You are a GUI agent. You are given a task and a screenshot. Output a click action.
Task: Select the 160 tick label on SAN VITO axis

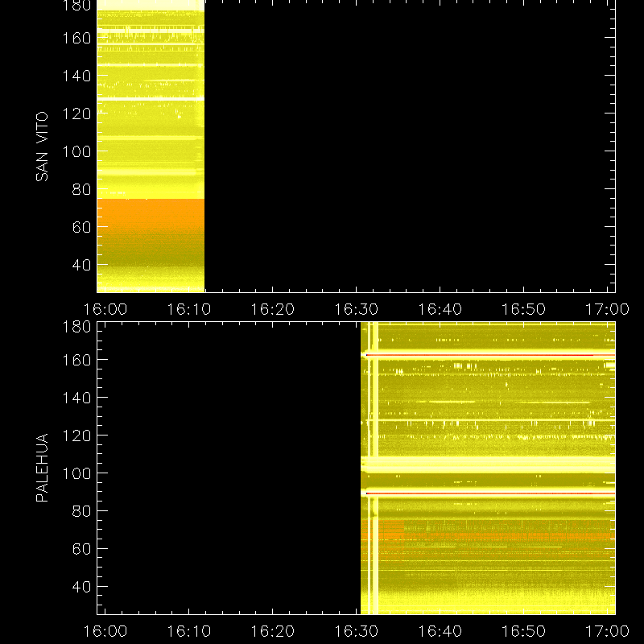tap(76, 38)
